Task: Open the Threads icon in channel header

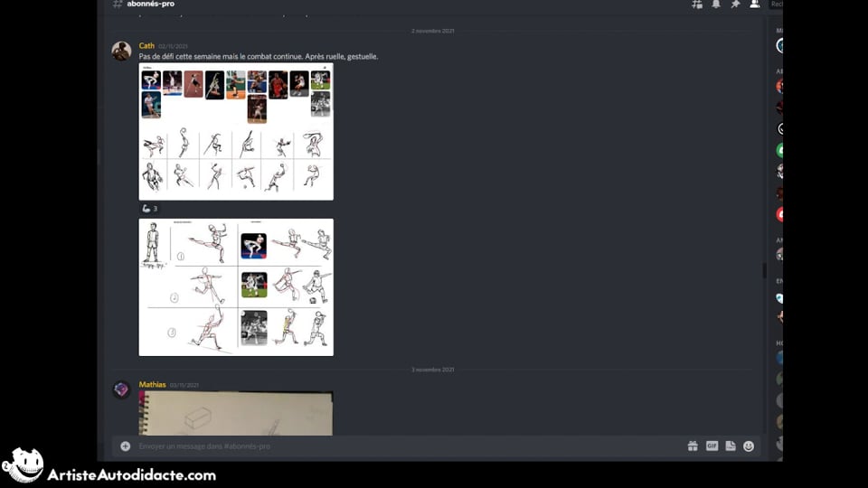Action: click(x=697, y=5)
